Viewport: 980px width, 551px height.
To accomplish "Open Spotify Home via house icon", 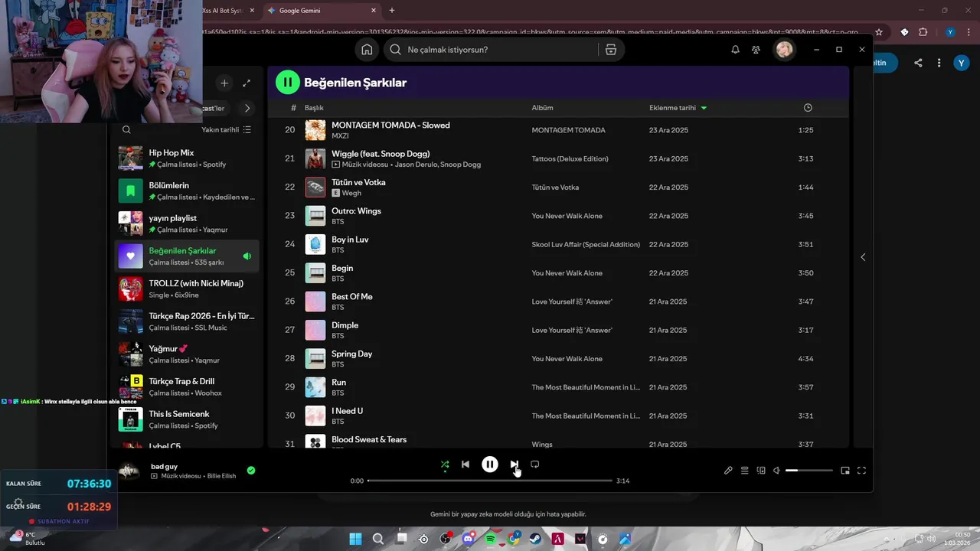I will click(367, 50).
